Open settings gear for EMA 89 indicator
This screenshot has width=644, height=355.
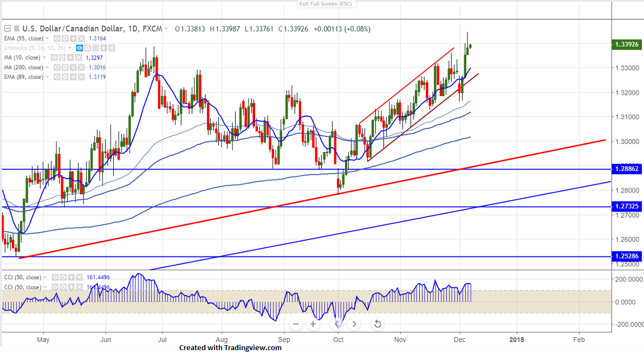click(x=65, y=77)
